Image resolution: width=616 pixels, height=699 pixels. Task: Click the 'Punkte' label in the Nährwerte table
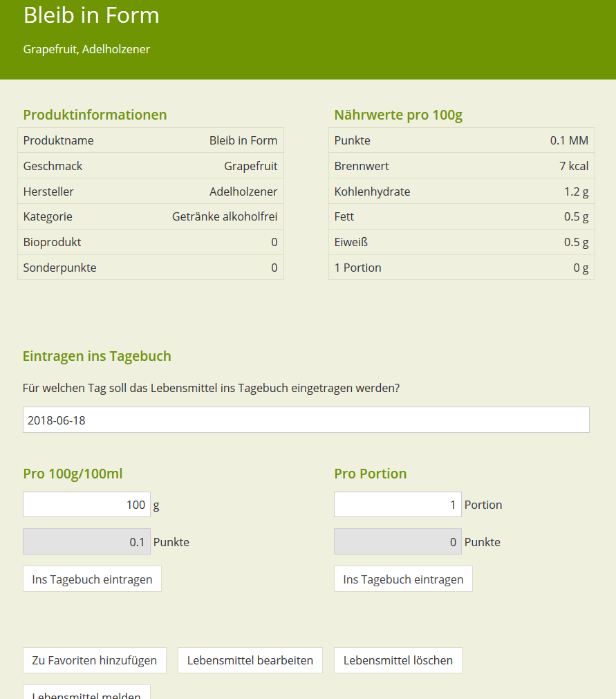coord(352,140)
